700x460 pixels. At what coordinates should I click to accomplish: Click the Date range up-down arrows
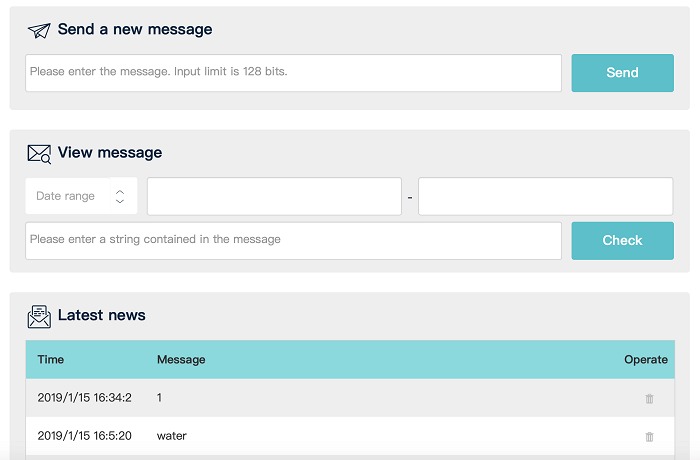(120, 196)
